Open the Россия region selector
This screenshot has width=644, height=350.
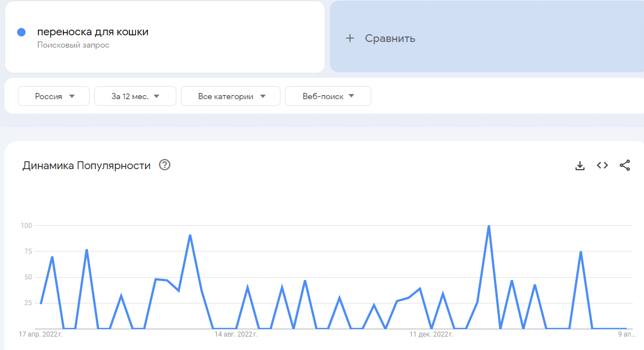pyautogui.click(x=53, y=96)
